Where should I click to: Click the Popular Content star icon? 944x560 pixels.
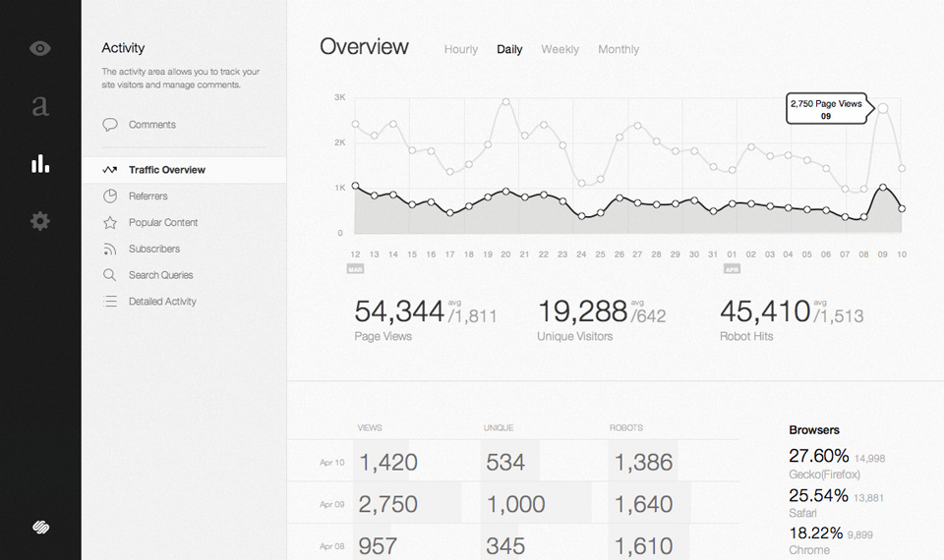pyautogui.click(x=110, y=223)
